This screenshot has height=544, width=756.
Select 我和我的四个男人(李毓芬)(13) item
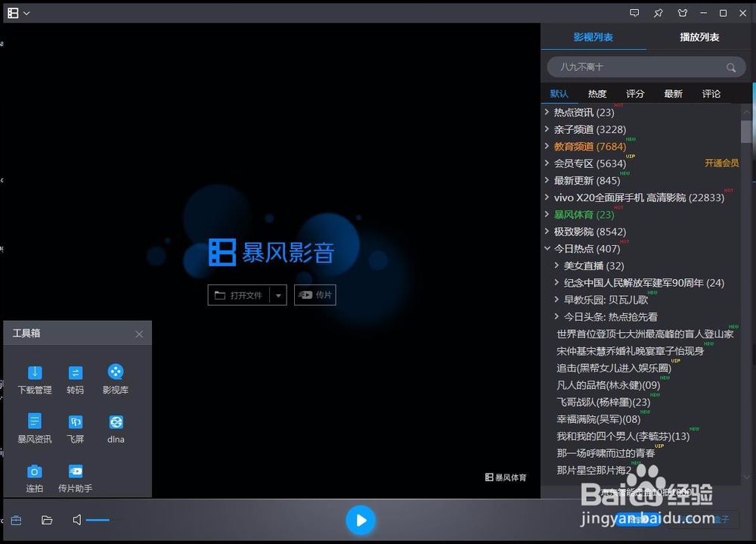tap(624, 436)
